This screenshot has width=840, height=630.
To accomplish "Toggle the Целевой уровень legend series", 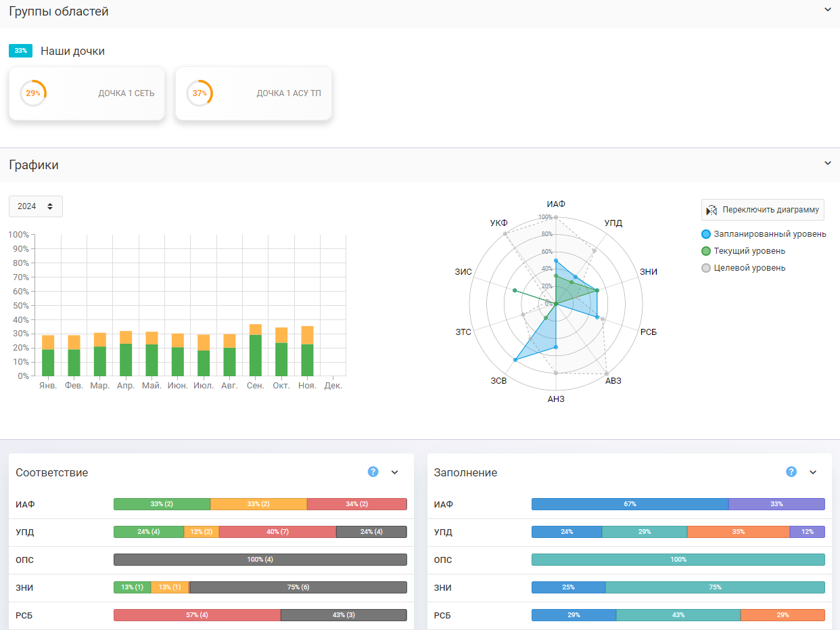I will (743, 268).
